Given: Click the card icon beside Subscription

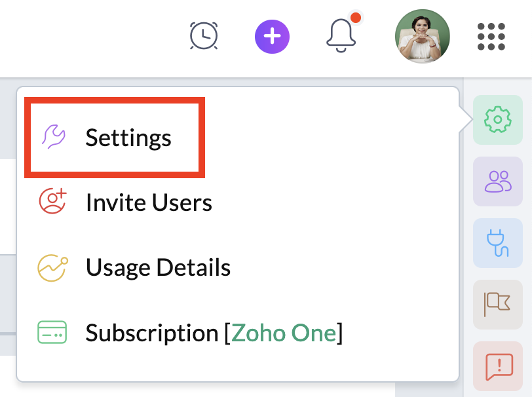Looking at the screenshot, I should [53, 333].
